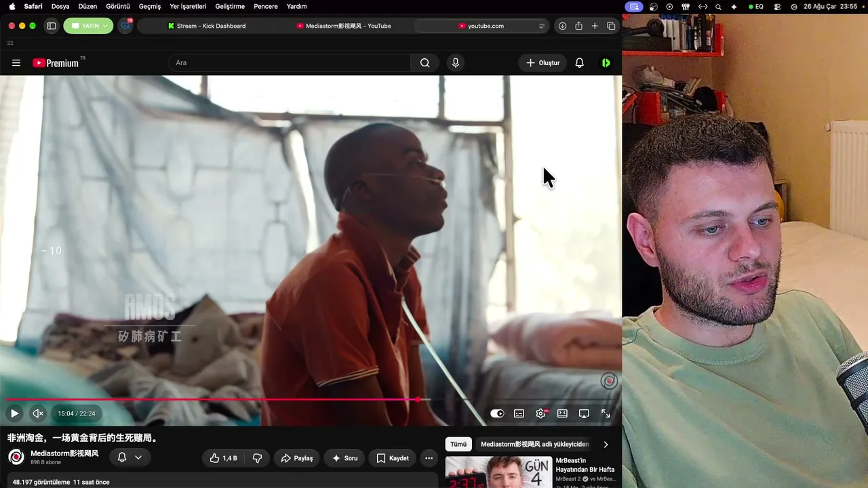
Task: Share the video via Paylaş
Action: [x=296, y=458]
